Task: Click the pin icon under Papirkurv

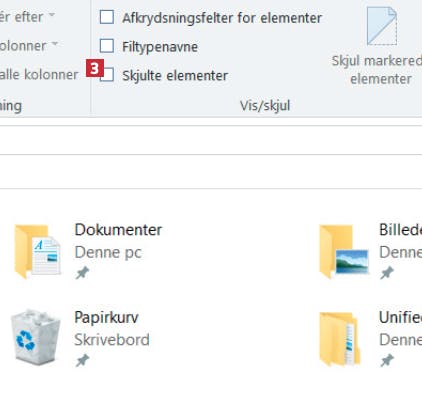Action: 82,360
